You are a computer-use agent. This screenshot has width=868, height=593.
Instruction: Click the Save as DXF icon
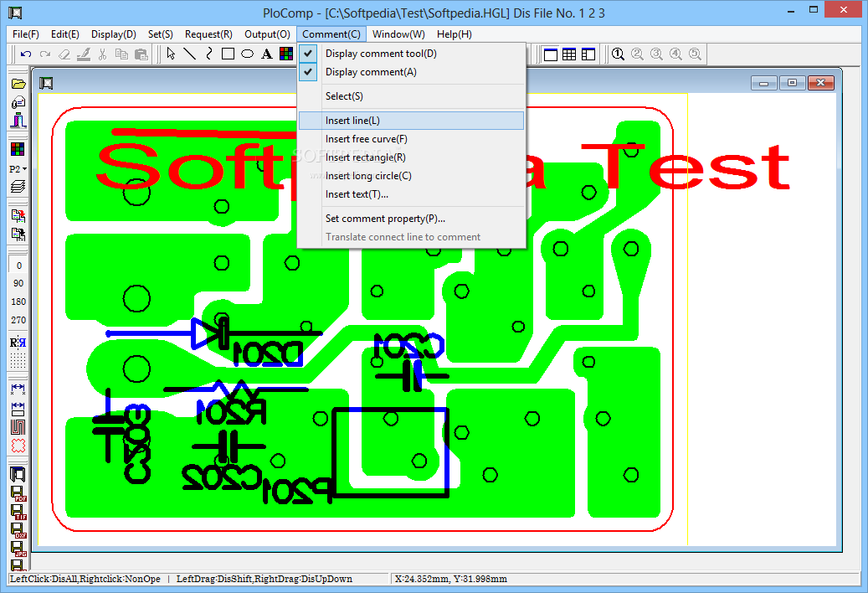[18, 530]
